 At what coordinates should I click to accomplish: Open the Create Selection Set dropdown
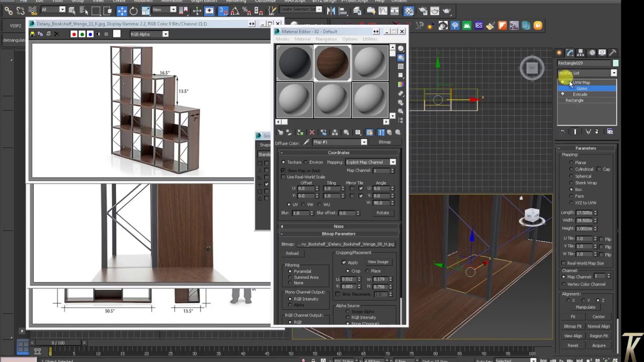click(319, 10)
